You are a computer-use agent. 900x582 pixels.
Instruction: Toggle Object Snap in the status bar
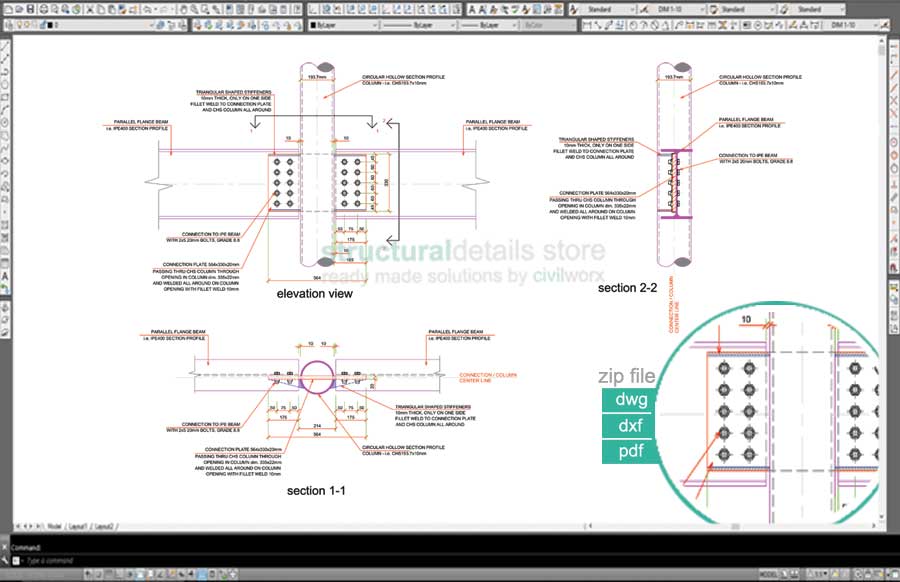141,573
